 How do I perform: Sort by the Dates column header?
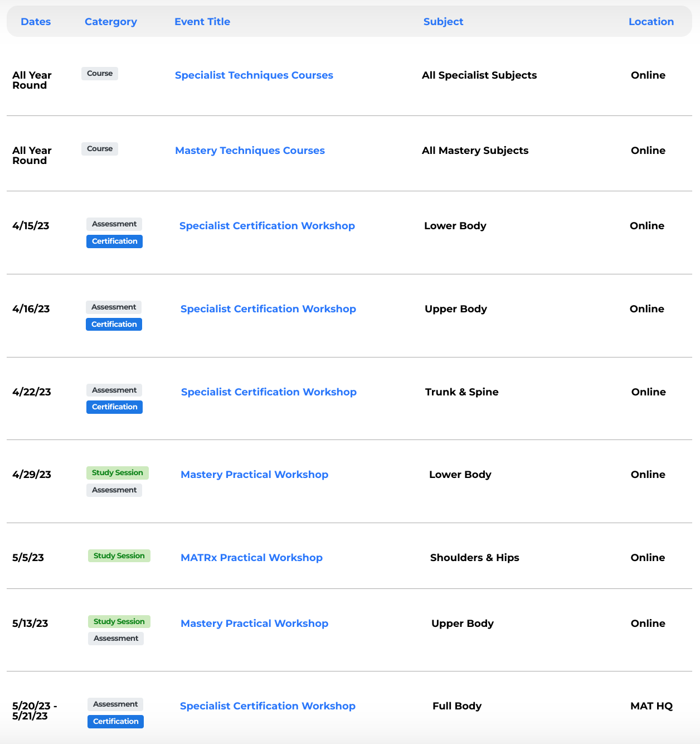point(36,22)
